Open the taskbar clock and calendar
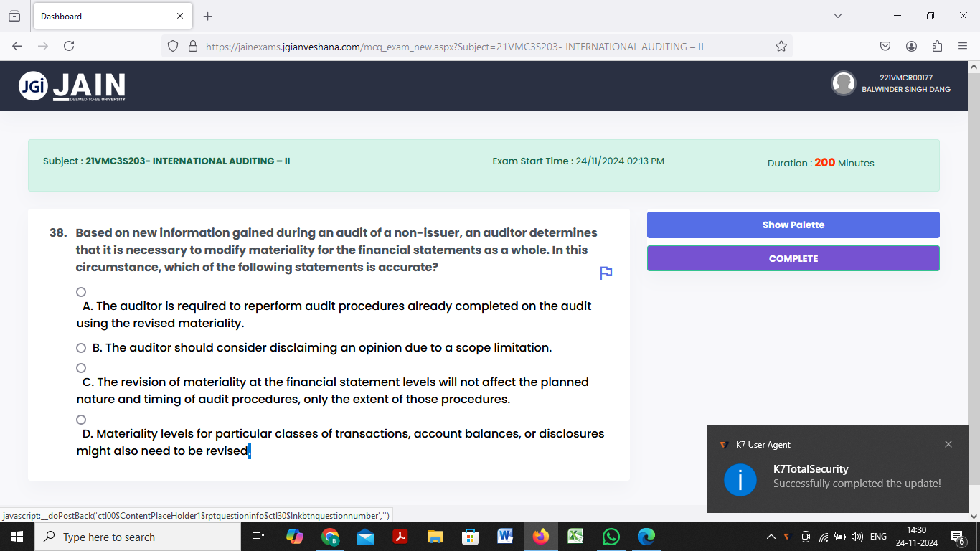Screen dimensions: 980x551 [917, 537]
